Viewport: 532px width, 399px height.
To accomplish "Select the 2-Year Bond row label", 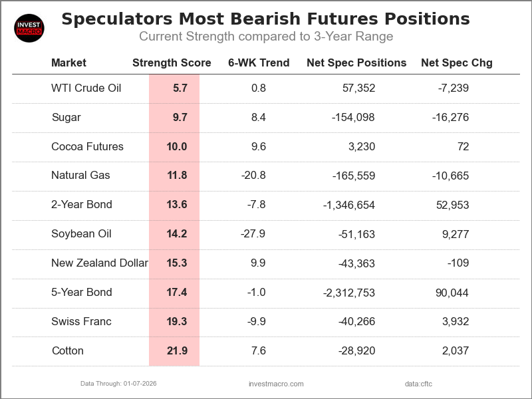I will 82,205.
